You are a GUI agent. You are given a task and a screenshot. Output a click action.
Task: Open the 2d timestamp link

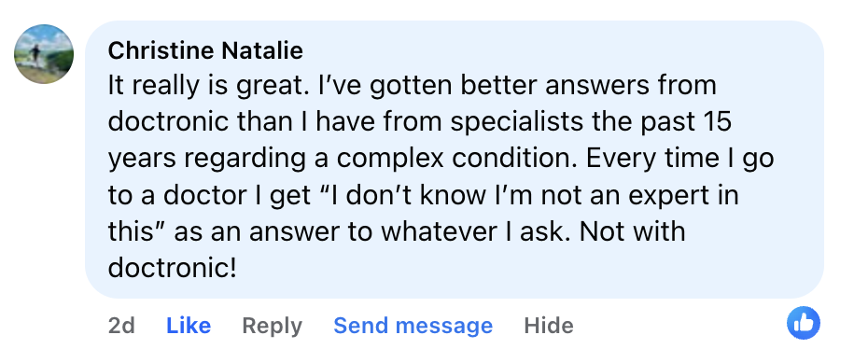click(121, 326)
